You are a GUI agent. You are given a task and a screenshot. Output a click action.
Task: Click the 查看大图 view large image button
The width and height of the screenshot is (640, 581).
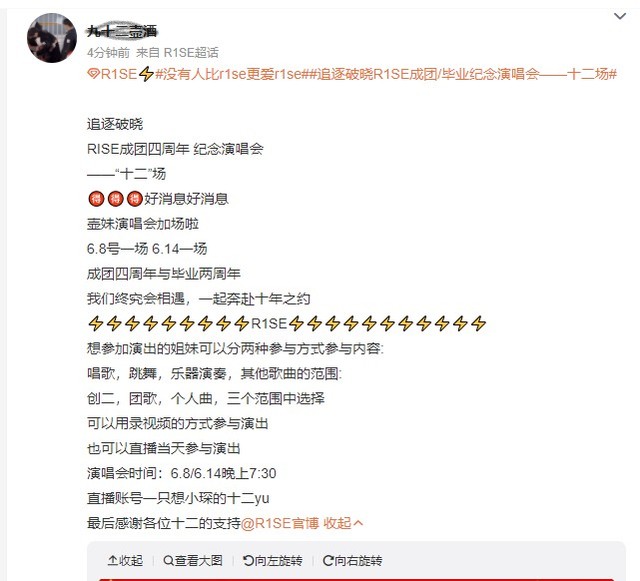point(193,561)
